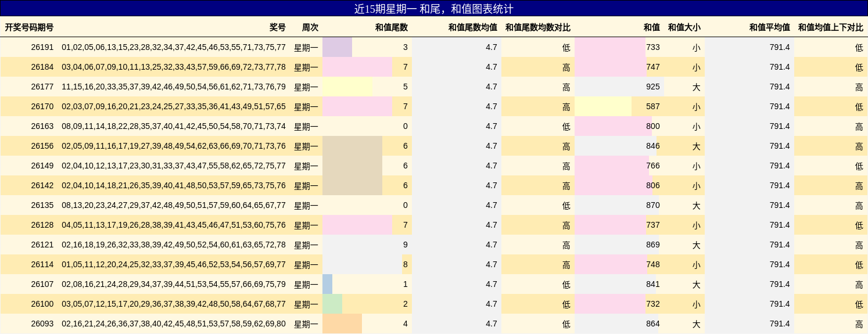
Task: Click the 和值均值上下对比 column header
Action: click(x=831, y=27)
